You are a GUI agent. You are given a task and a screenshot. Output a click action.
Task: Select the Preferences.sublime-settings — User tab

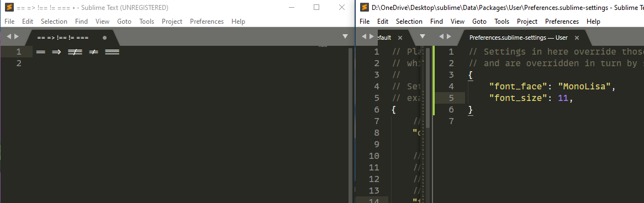(518, 38)
